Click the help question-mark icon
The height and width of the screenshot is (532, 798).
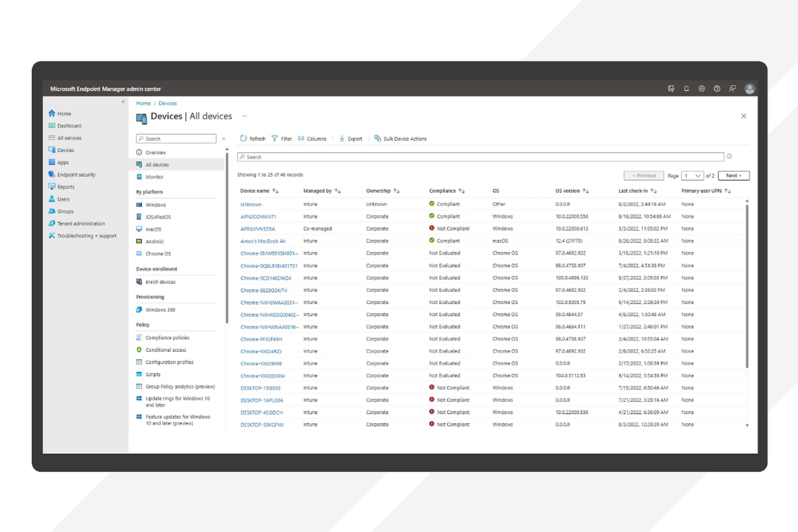717,89
